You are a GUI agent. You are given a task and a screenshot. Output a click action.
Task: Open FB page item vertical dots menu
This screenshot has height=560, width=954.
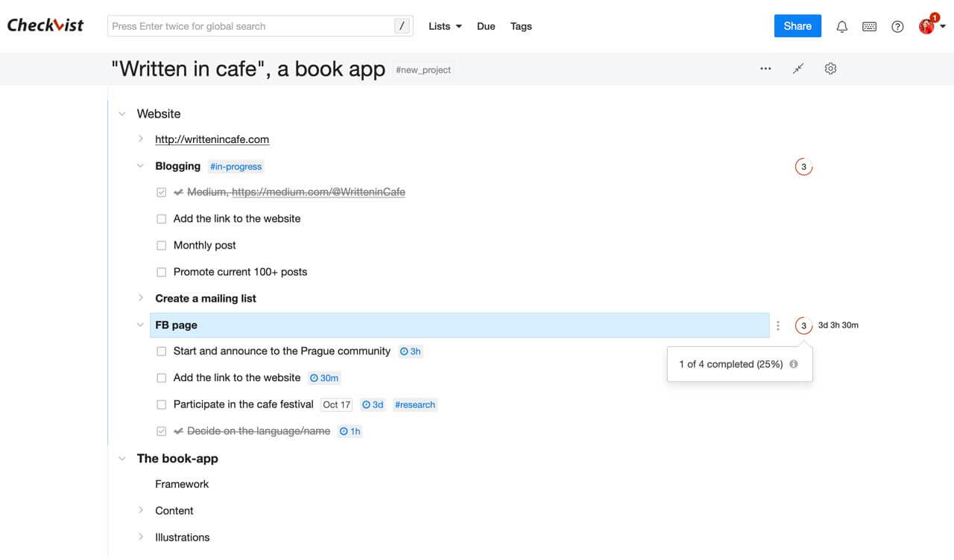pos(778,325)
